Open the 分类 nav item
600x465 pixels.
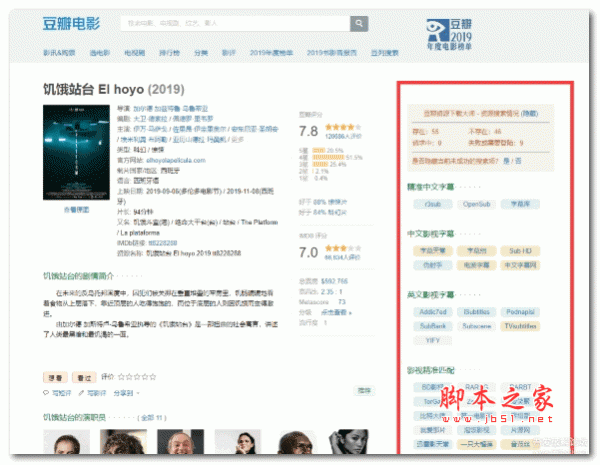[201, 53]
